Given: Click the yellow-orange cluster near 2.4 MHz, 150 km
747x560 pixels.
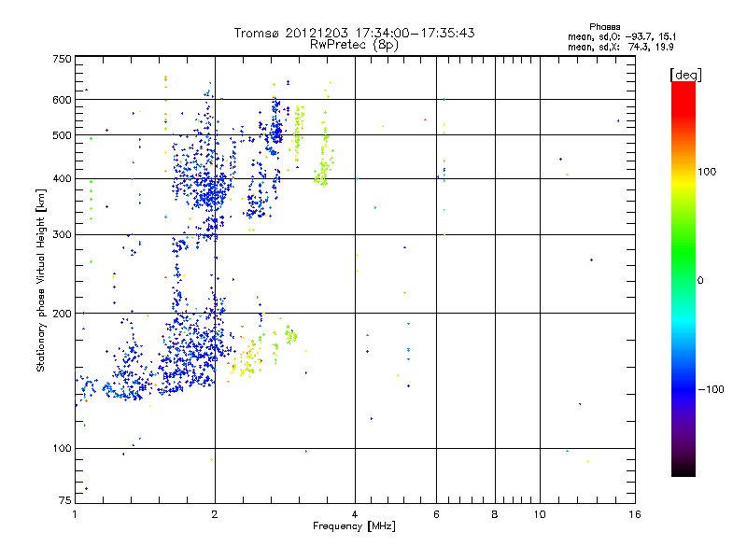Looking at the screenshot, I should [x=247, y=361].
